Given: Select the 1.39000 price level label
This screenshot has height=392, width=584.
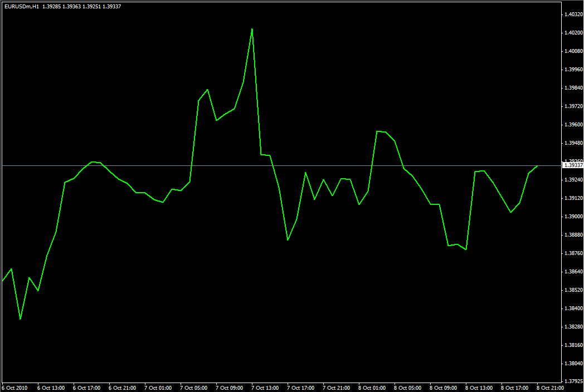Looking at the screenshot, I should pyautogui.click(x=573, y=216).
